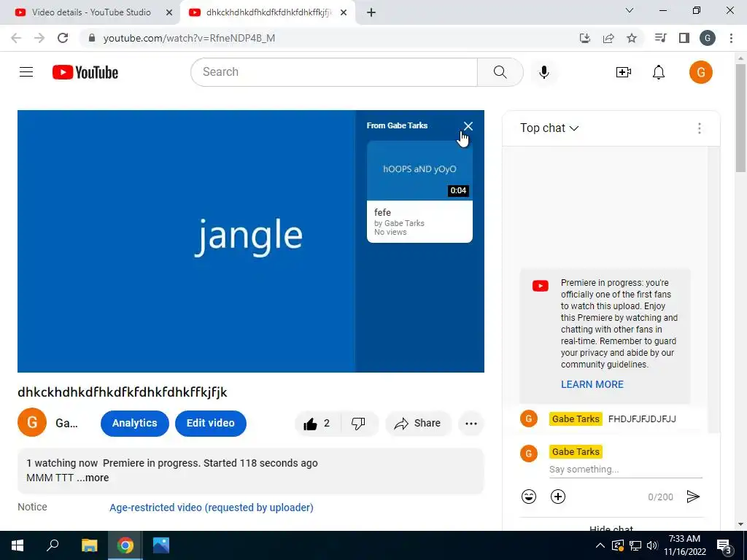Viewport: 747px width, 560px height.
Task: Open Age-restricted video notice link
Action: tap(212, 507)
